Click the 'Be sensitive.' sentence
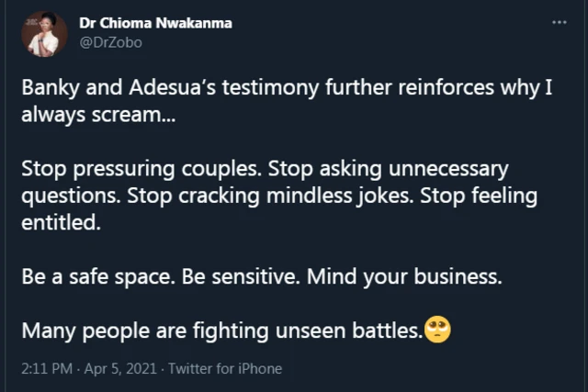 point(252,278)
